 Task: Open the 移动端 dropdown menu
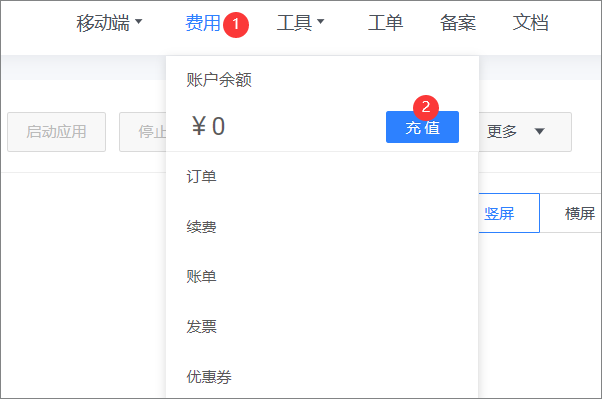click(x=109, y=23)
